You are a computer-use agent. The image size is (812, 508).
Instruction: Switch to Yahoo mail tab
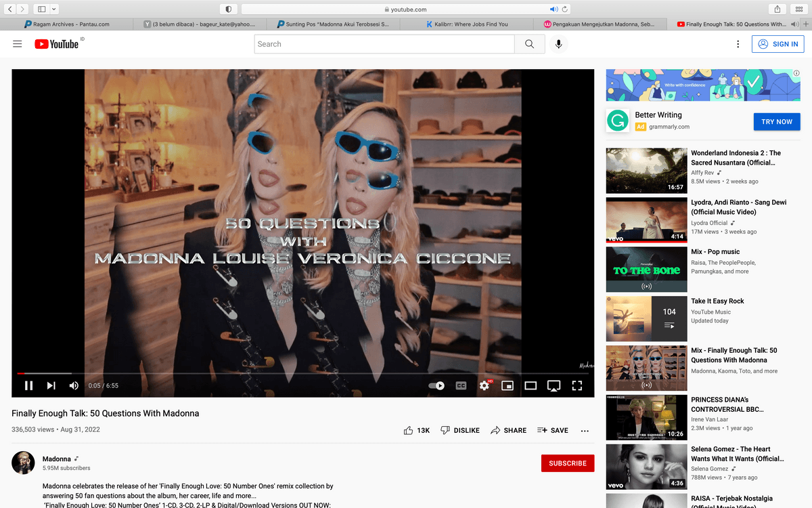click(200, 24)
